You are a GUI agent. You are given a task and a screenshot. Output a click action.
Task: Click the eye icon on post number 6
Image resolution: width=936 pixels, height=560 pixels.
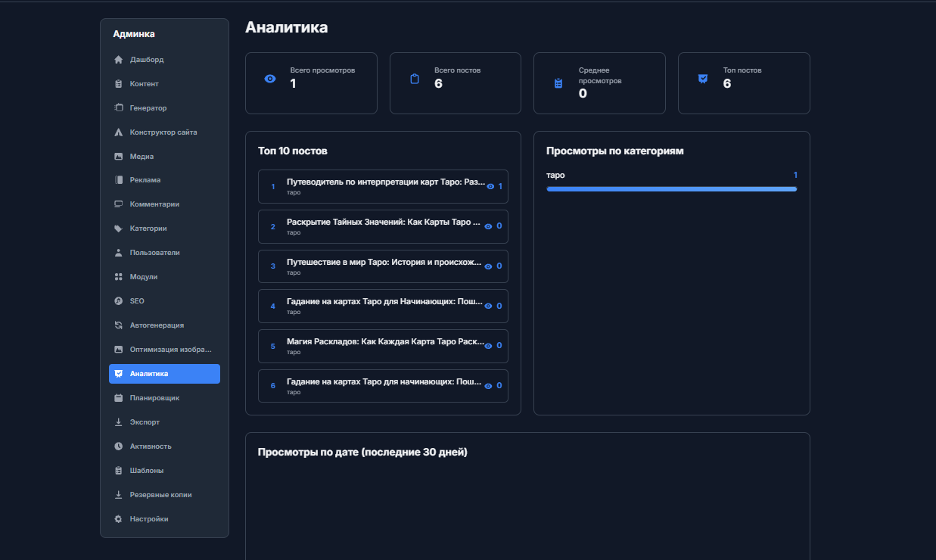[488, 386]
